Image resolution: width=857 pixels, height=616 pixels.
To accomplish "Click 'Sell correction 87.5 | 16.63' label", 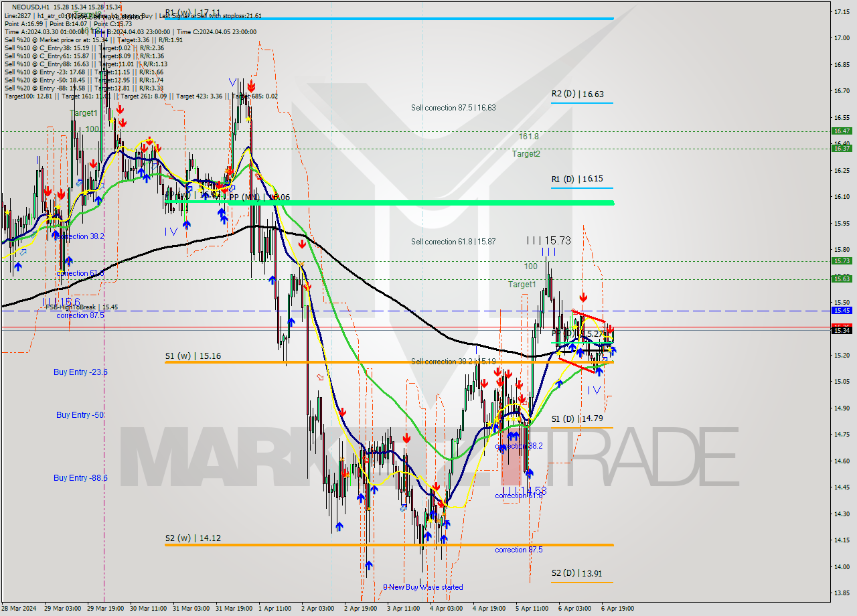I will (x=453, y=107).
